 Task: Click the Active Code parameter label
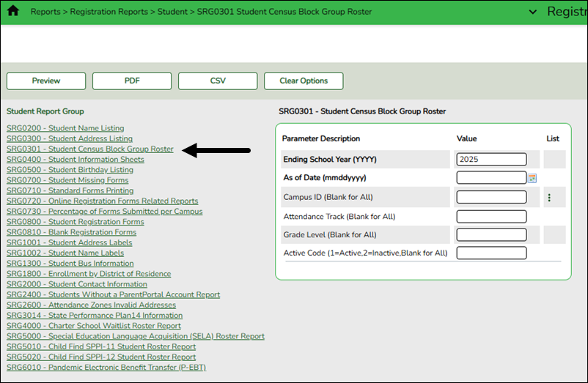(366, 253)
